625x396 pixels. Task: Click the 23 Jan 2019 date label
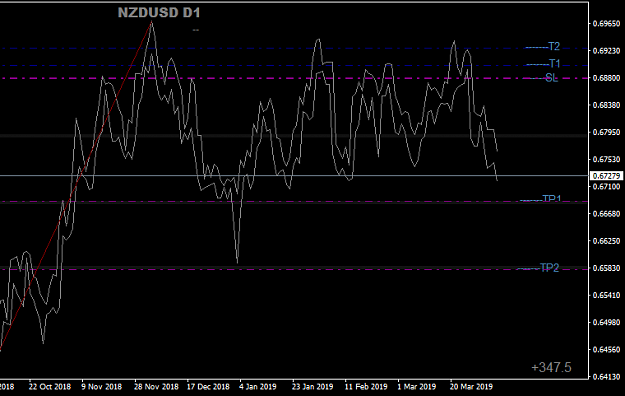coord(312,387)
